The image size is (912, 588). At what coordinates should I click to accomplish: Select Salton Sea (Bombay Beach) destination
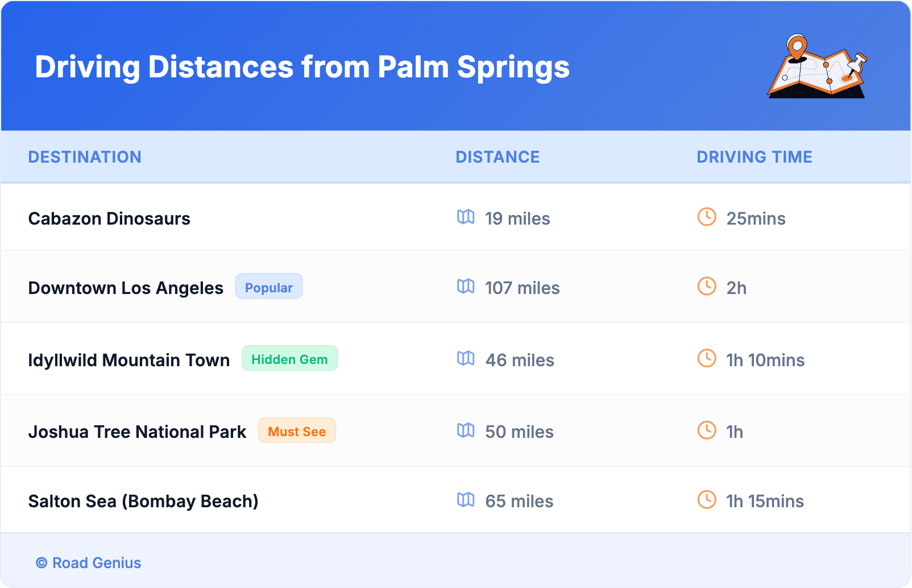(x=143, y=502)
